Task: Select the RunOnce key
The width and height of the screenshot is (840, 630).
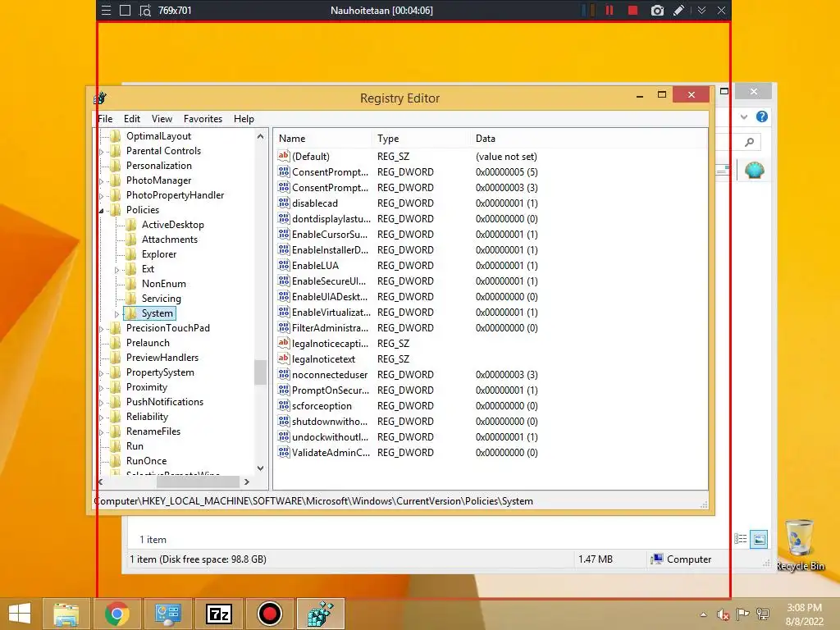Action: 146,461
